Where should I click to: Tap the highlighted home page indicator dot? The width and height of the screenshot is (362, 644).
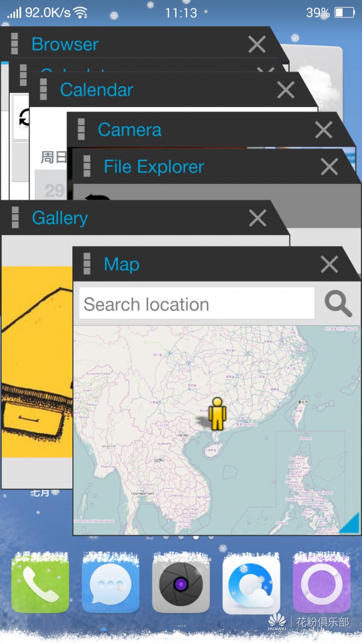tap(196, 537)
